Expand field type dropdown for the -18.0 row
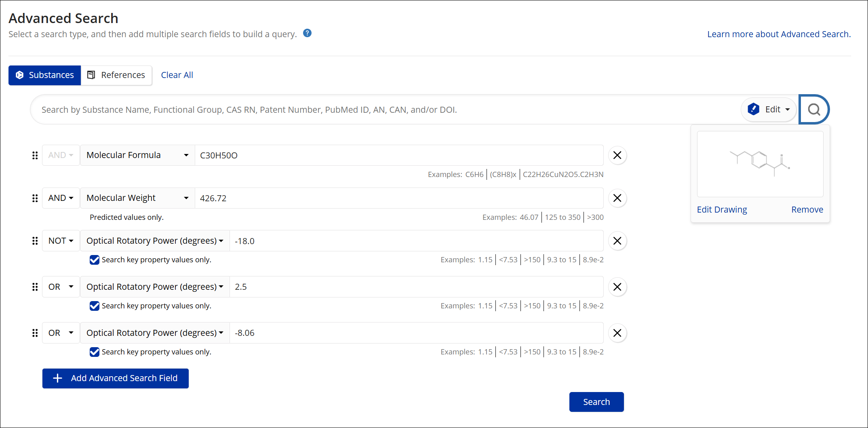The height and width of the screenshot is (428, 868). tap(155, 241)
